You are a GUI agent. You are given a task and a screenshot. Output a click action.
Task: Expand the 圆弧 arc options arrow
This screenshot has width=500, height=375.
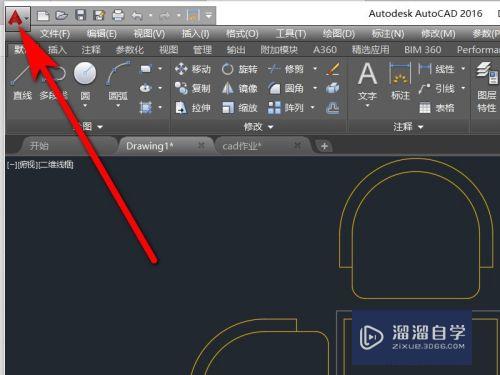tap(118, 106)
